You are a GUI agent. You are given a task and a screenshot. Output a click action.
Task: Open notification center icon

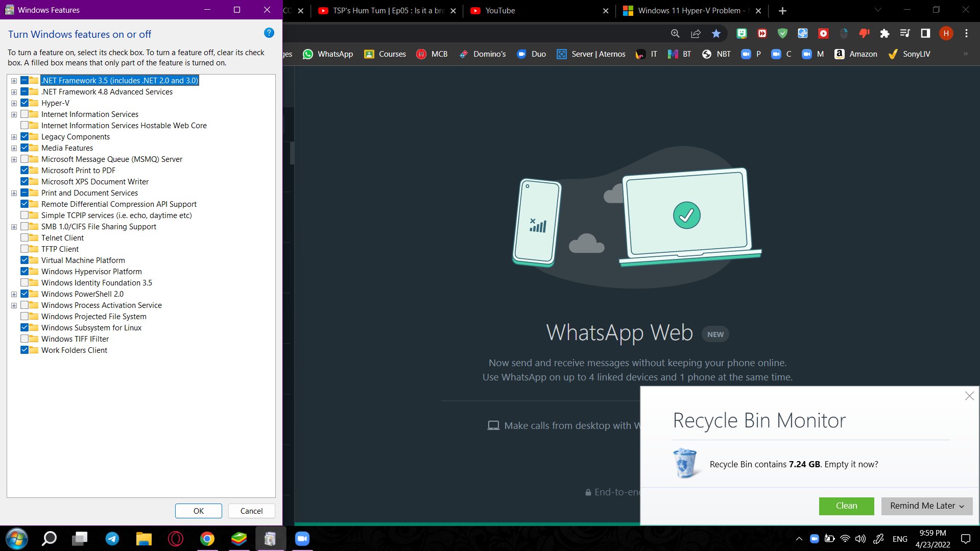click(966, 539)
